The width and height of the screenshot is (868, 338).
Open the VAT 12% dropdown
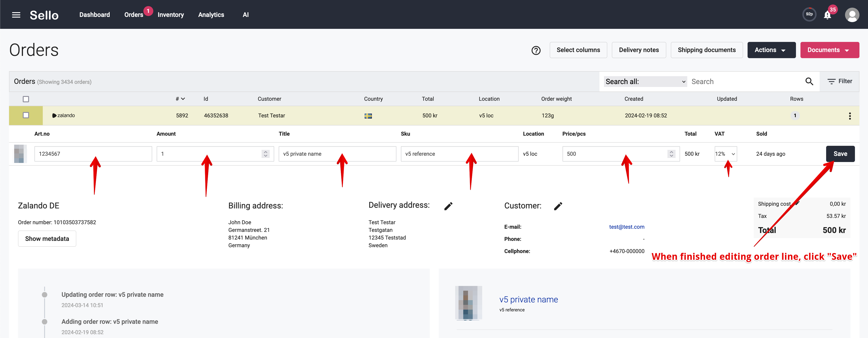coord(726,154)
